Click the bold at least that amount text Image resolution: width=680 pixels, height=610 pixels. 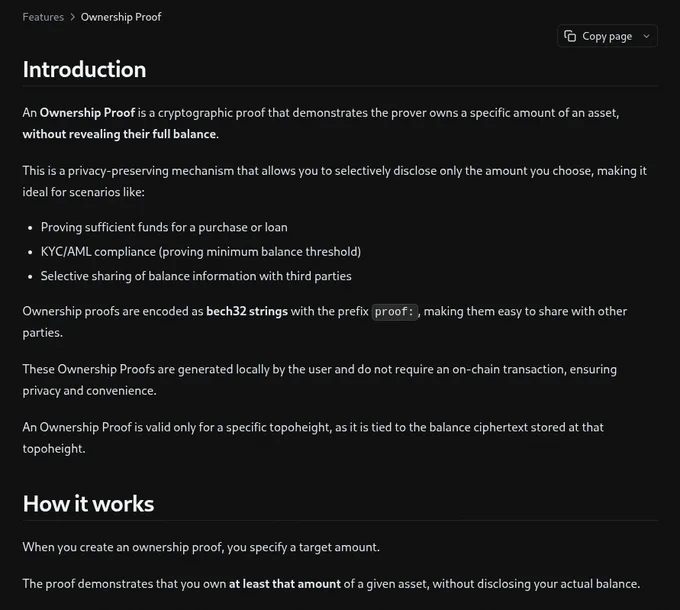pyautogui.click(x=284, y=584)
